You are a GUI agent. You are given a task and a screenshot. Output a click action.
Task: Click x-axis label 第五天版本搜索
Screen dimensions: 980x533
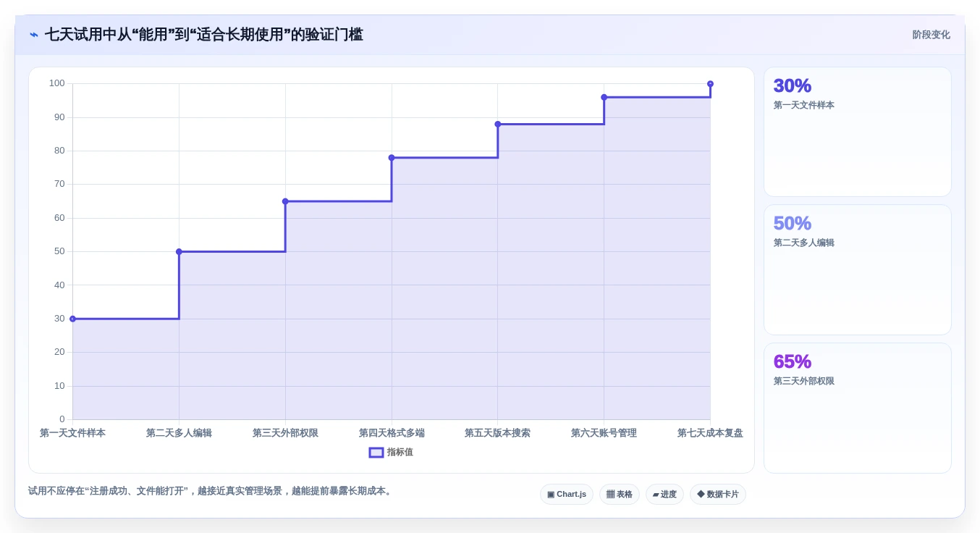click(498, 433)
